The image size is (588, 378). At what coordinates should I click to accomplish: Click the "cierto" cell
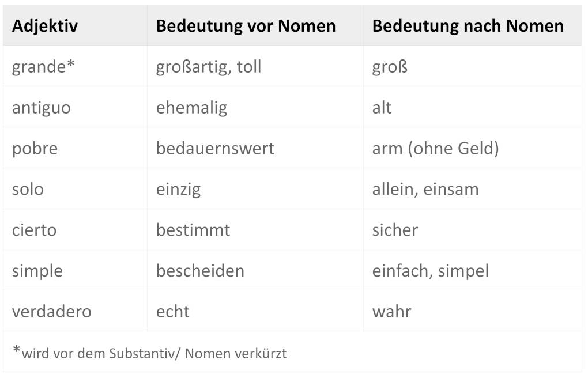coord(33,230)
